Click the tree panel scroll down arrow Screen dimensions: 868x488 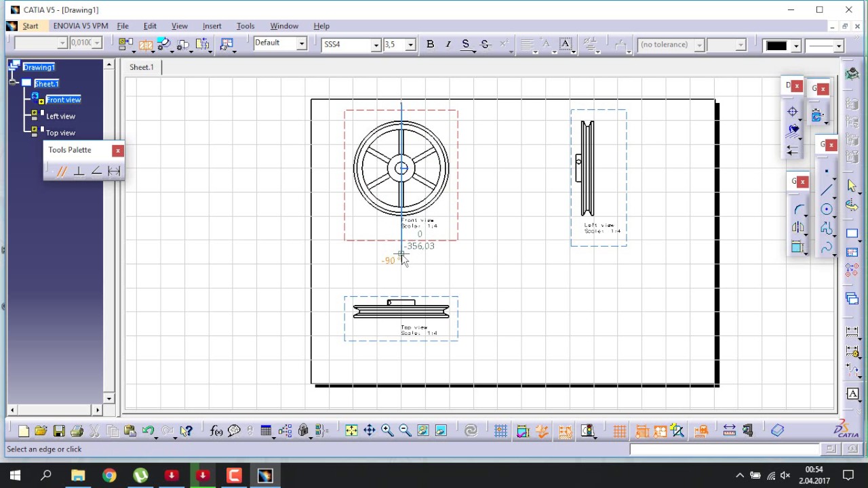[108, 399]
